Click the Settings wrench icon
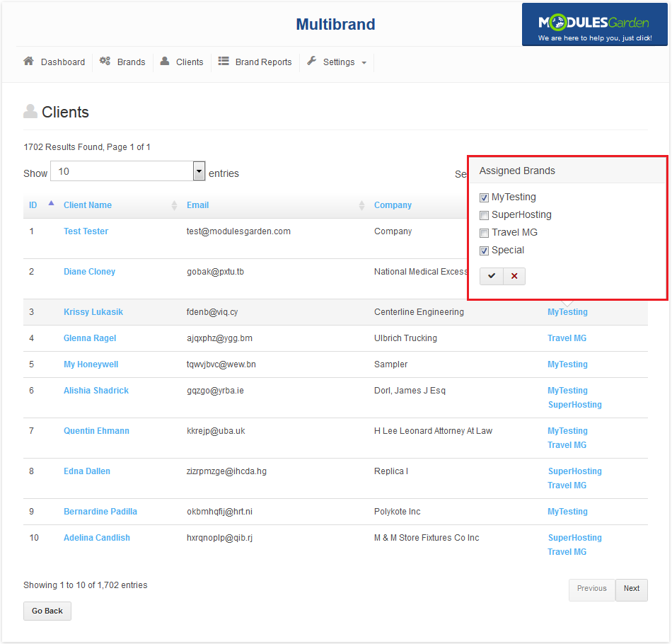The width and height of the screenshot is (672, 644). pyautogui.click(x=311, y=62)
